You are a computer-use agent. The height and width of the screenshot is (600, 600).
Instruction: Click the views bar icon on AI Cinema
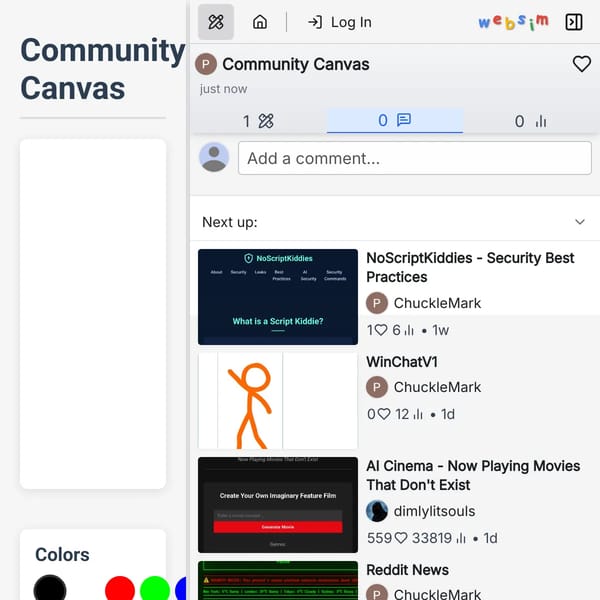coord(461,538)
